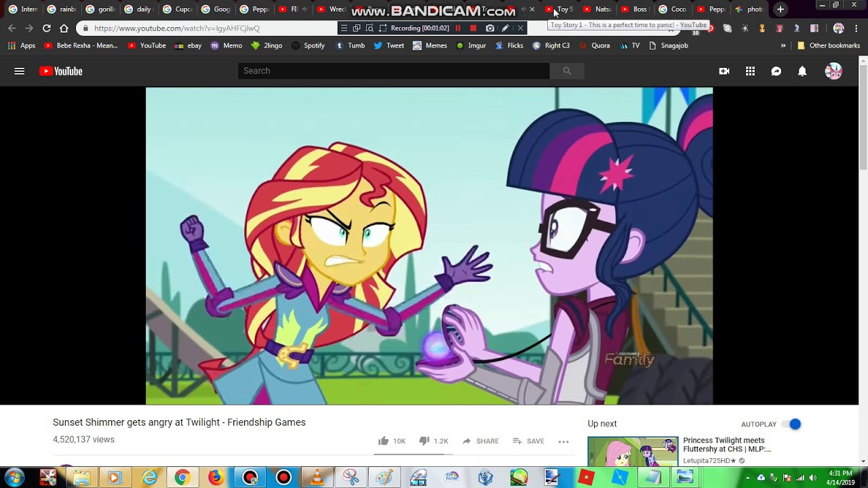Click the '4,520,137 views' count

click(83, 440)
